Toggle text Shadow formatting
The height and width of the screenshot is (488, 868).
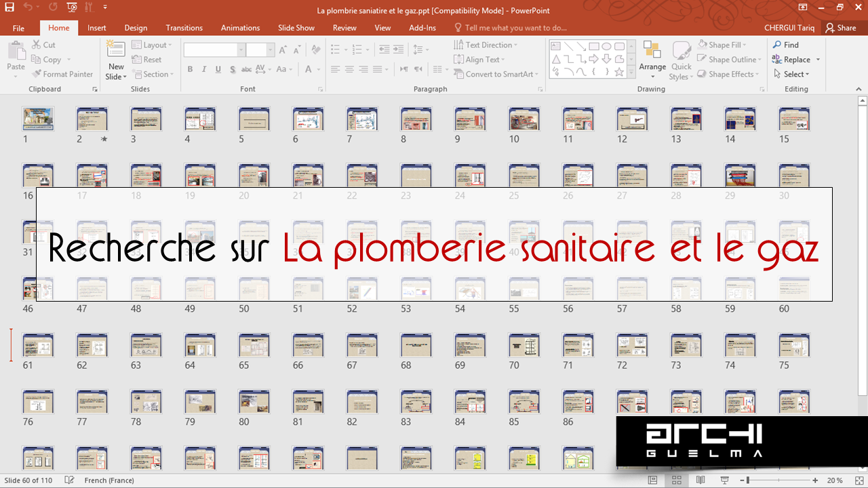(233, 69)
